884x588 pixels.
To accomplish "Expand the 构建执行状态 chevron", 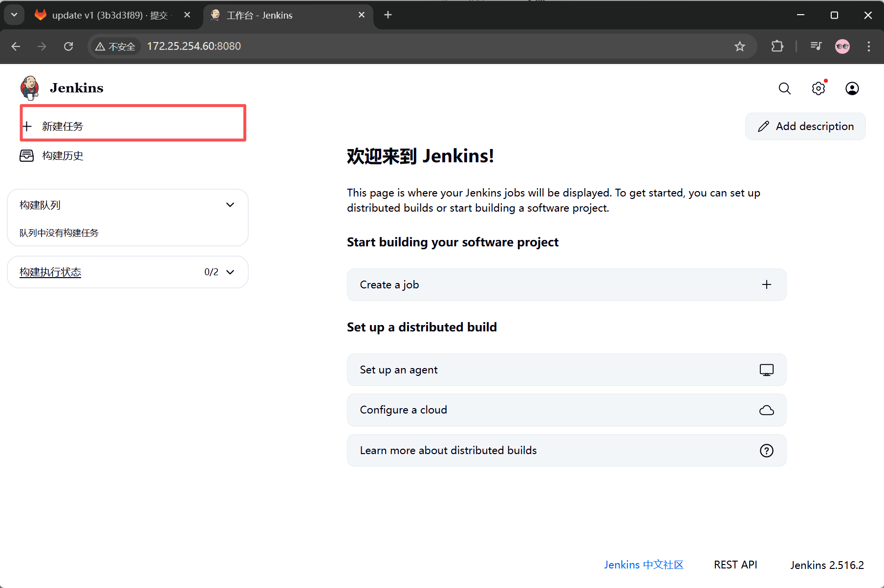I will pyautogui.click(x=230, y=272).
